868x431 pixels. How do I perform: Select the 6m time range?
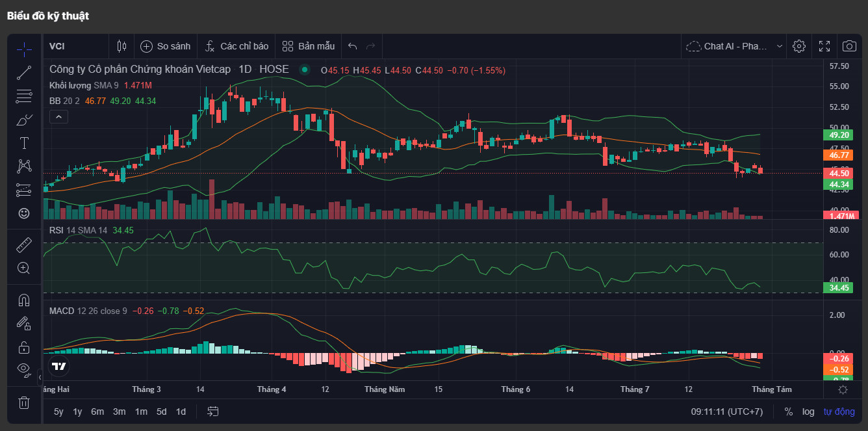[x=97, y=411]
